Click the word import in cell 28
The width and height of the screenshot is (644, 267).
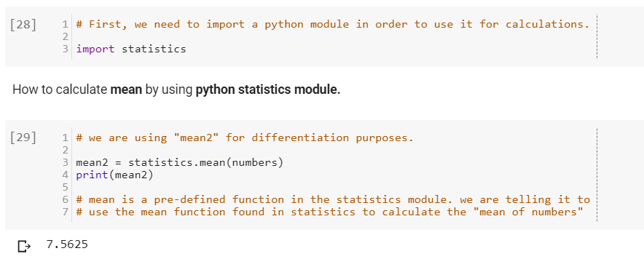tap(95, 49)
